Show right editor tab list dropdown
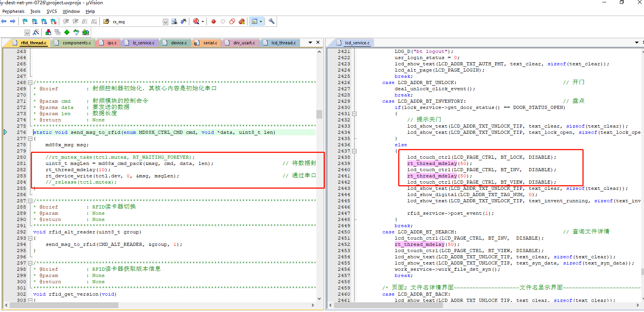This screenshot has height=312, width=644. click(x=637, y=42)
